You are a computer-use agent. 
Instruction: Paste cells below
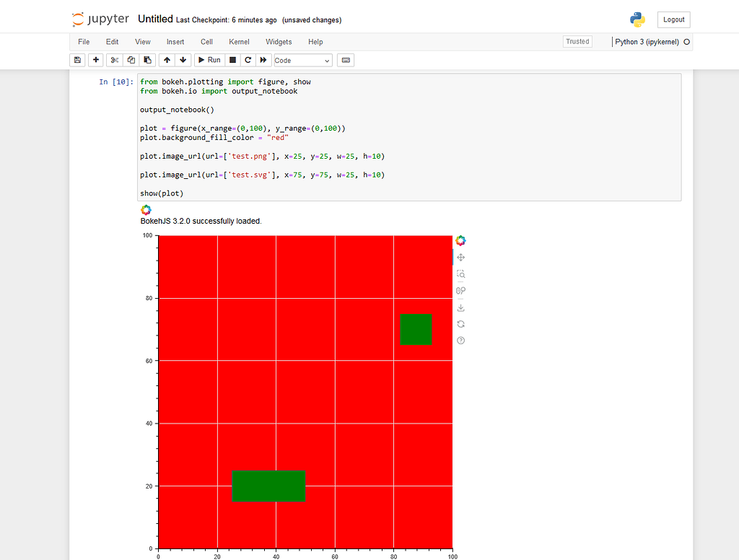[x=147, y=60]
